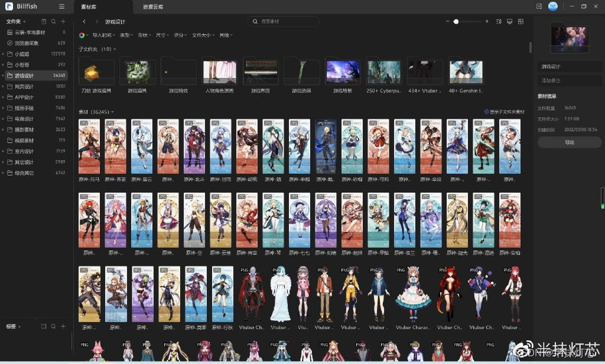The height and width of the screenshot is (364, 605).
Task: Open the color filter dropdown
Action: point(83,35)
